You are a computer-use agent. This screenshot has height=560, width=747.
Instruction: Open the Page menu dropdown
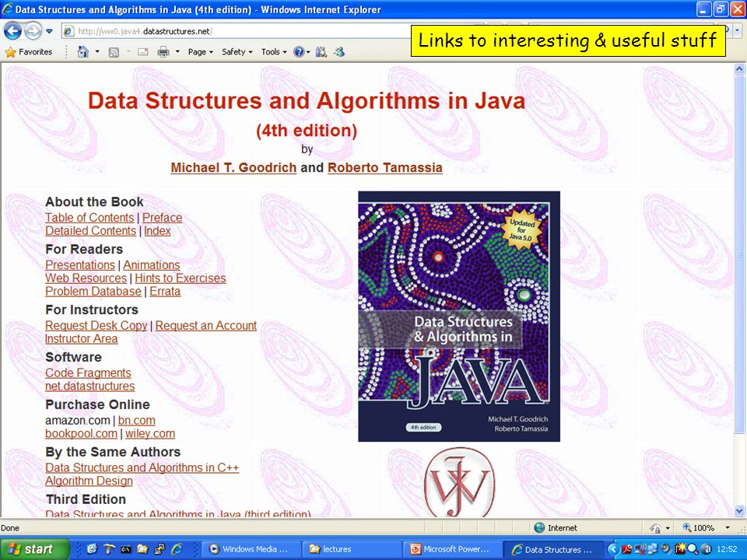[x=201, y=52]
